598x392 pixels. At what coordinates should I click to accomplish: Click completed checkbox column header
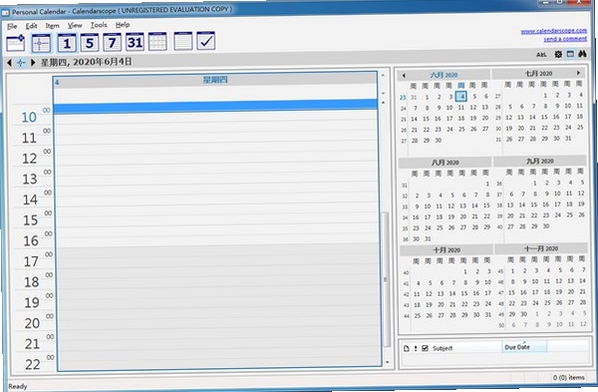coord(425,348)
